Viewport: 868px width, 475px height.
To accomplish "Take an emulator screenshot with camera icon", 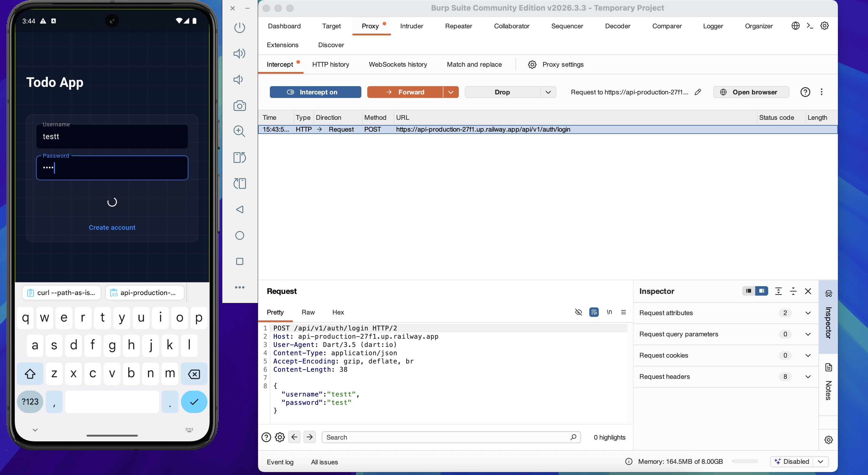I will [x=239, y=106].
